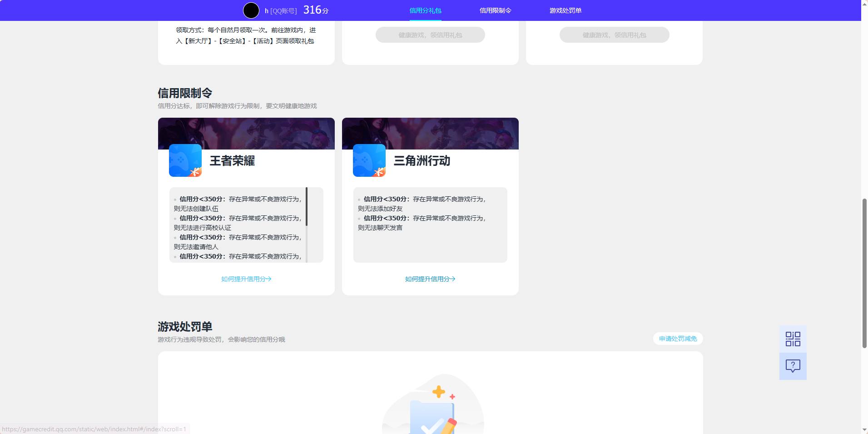Click the 王者荣耀 restriction list scrollbar
The image size is (868, 434).
pos(307,207)
